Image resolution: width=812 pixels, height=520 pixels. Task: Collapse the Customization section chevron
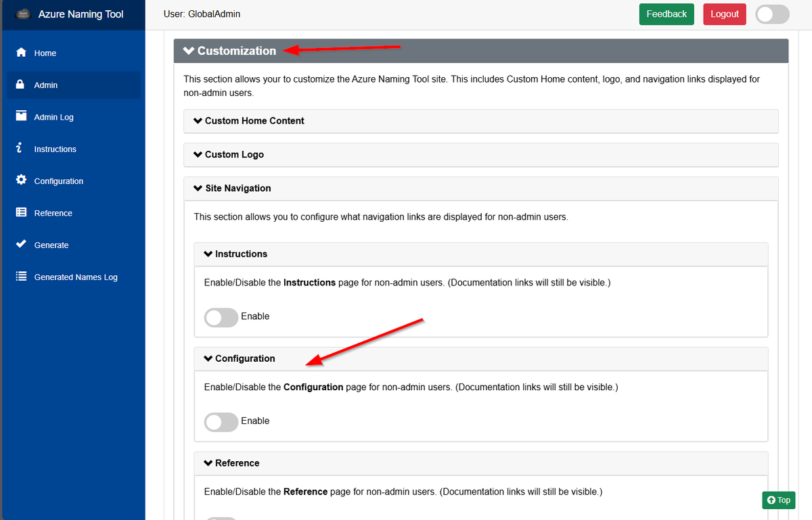coord(189,51)
